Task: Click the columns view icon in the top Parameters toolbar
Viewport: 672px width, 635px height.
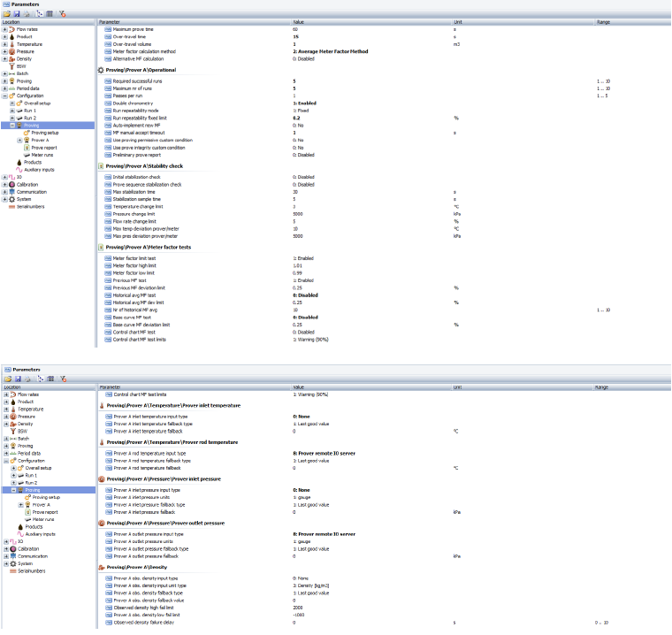Action: point(50,14)
